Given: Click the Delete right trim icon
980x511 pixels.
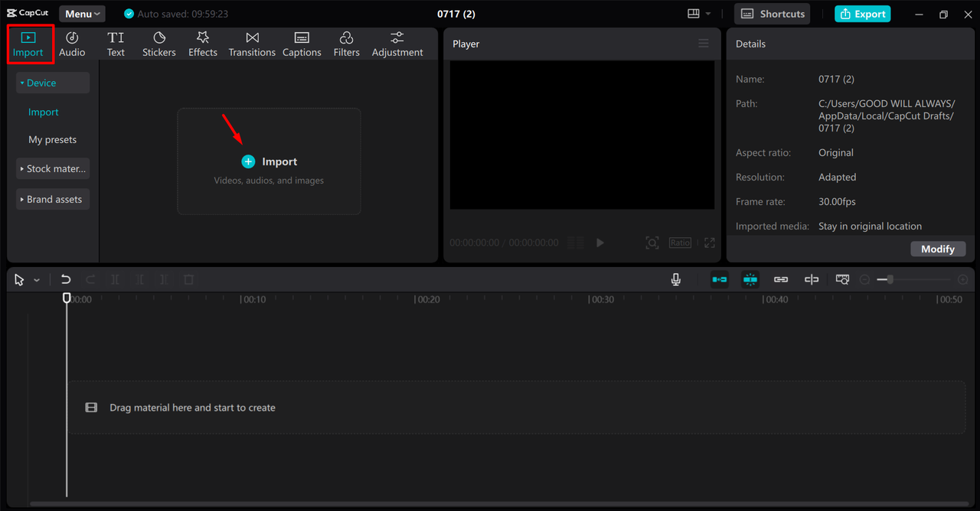Looking at the screenshot, I should click(164, 280).
